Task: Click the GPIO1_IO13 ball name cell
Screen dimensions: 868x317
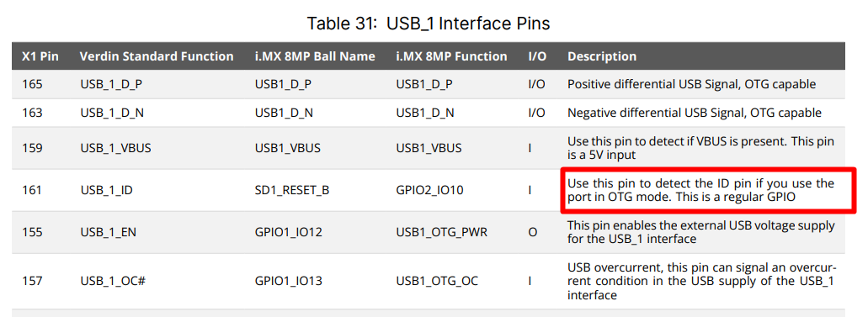Action: (288, 281)
